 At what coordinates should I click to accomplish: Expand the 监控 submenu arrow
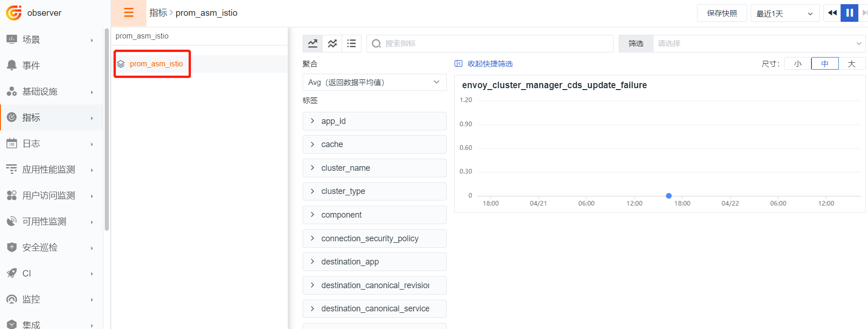click(x=92, y=300)
